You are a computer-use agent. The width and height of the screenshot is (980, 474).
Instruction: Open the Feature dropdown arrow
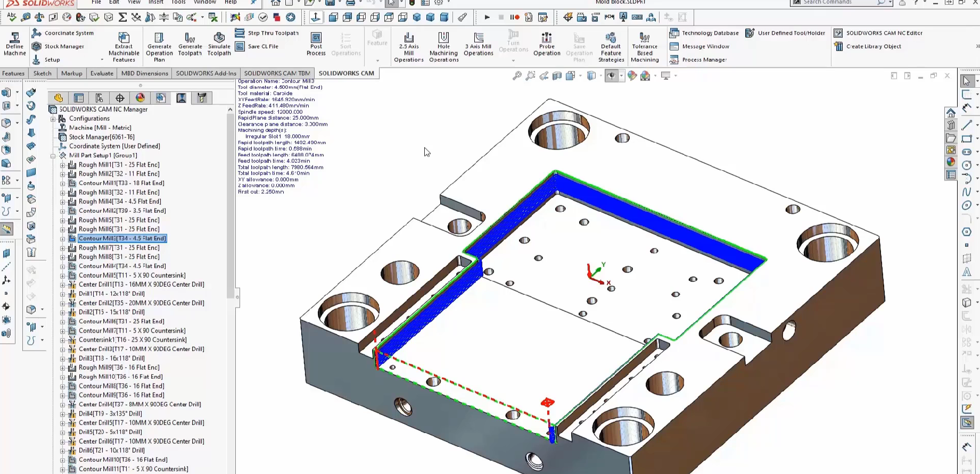377,60
